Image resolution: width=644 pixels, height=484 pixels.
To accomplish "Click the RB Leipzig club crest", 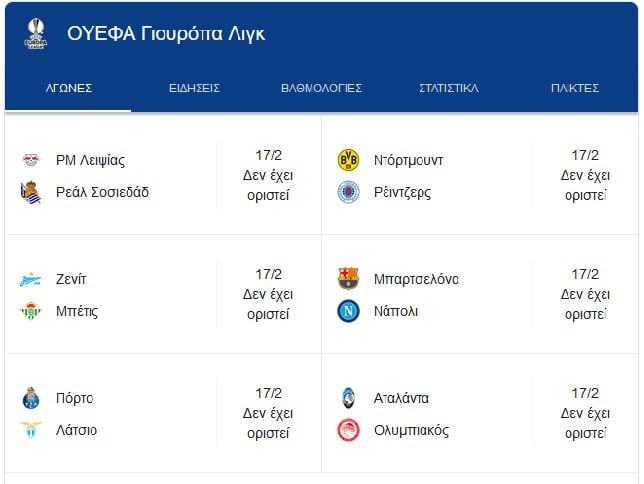I will point(31,159).
